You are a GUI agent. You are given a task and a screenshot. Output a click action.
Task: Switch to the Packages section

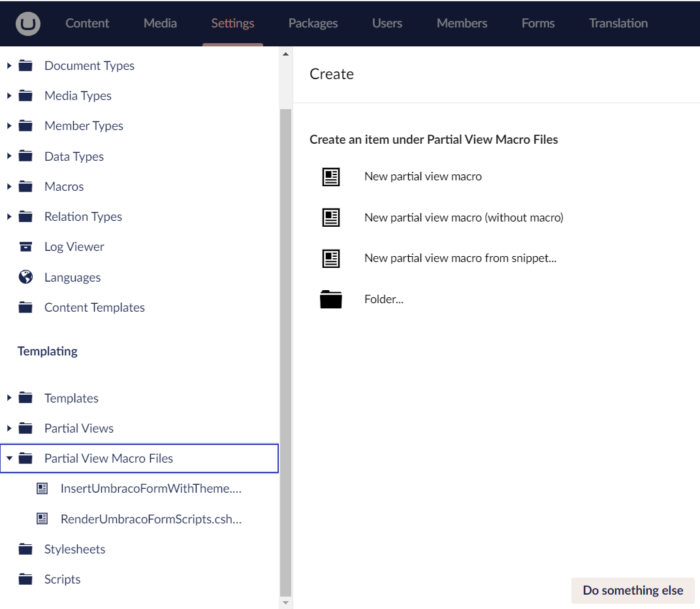point(313,24)
